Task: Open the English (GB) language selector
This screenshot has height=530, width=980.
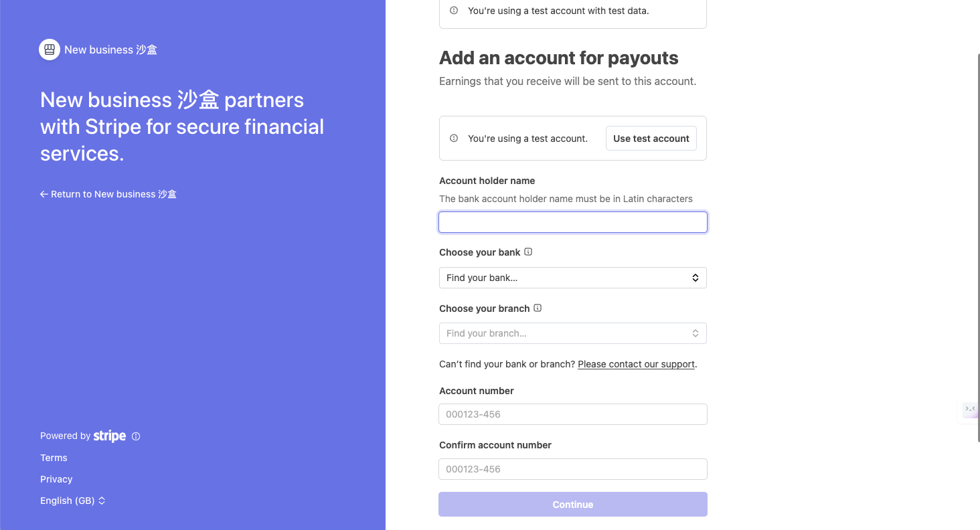Action: pyautogui.click(x=73, y=501)
